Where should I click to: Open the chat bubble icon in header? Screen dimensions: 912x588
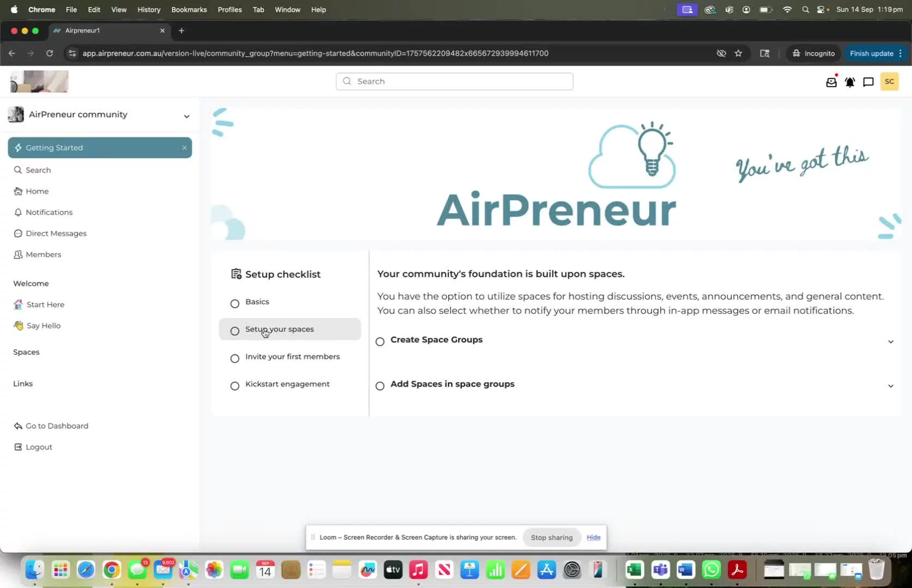pyautogui.click(x=868, y=82)
